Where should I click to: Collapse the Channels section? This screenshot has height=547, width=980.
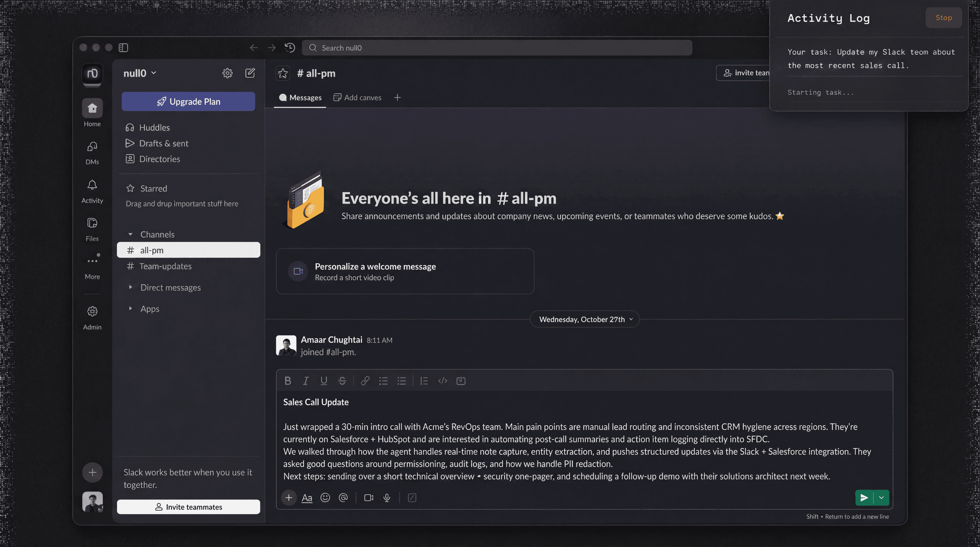(x=131, y=234)
